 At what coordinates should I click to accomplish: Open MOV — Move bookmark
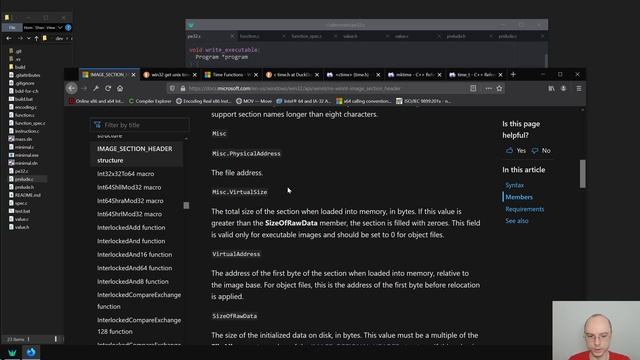pyautogui.click(x=254, y=101)
